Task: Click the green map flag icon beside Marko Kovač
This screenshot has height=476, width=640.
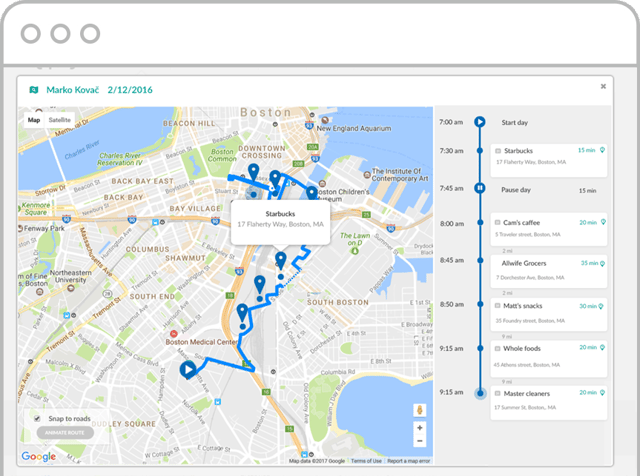Action: point(34,90)
